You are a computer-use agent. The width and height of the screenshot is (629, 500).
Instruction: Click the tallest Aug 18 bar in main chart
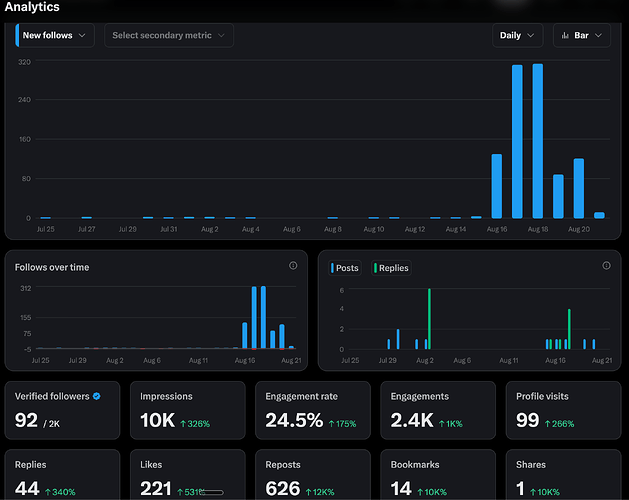(538, 141)
